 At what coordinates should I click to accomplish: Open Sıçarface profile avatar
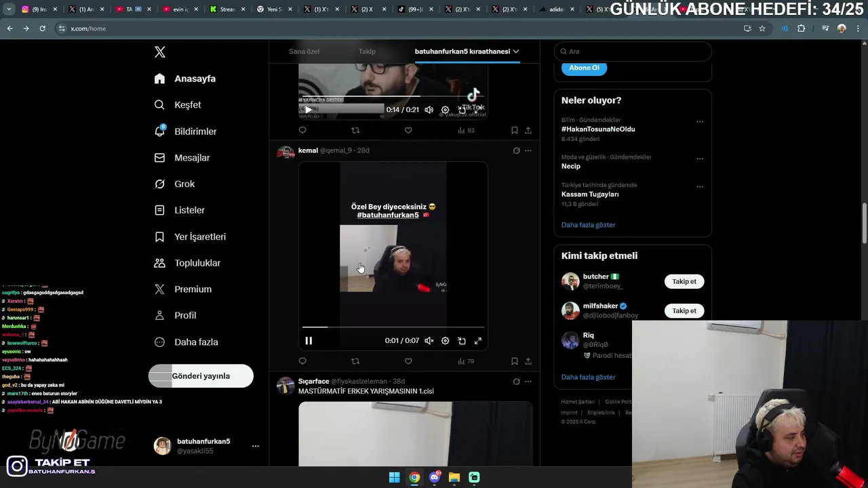285,386
